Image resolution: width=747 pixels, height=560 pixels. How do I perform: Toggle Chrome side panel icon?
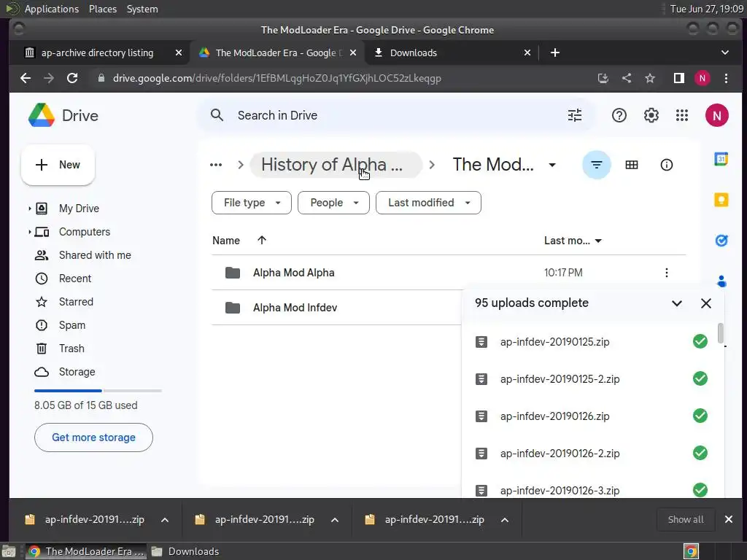[679, 78]
